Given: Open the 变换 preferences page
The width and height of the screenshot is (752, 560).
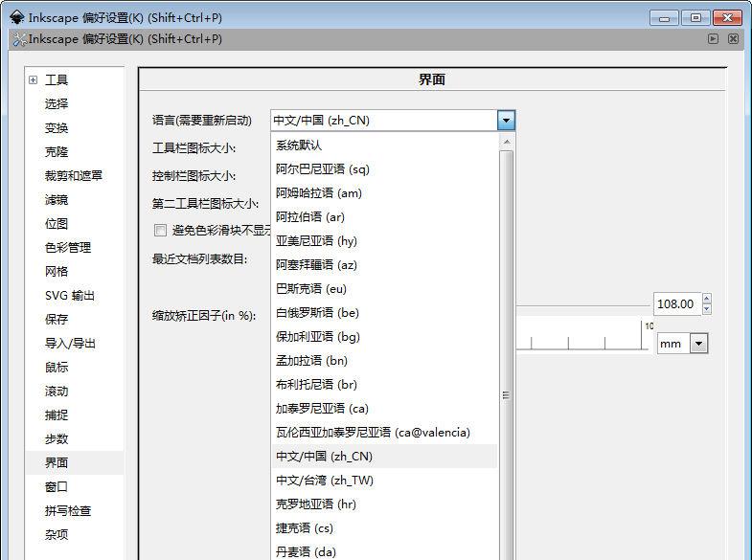Looking at the screenshot, I should [57, 128].
